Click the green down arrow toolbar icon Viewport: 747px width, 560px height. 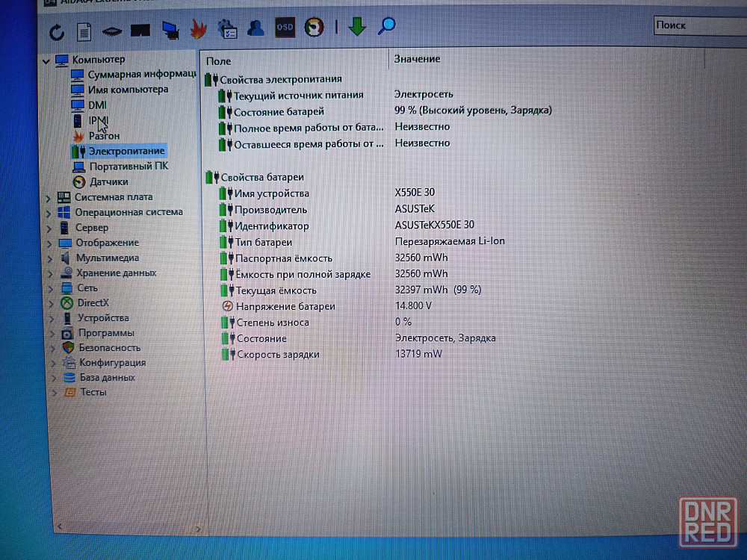[x=357, y=26]
